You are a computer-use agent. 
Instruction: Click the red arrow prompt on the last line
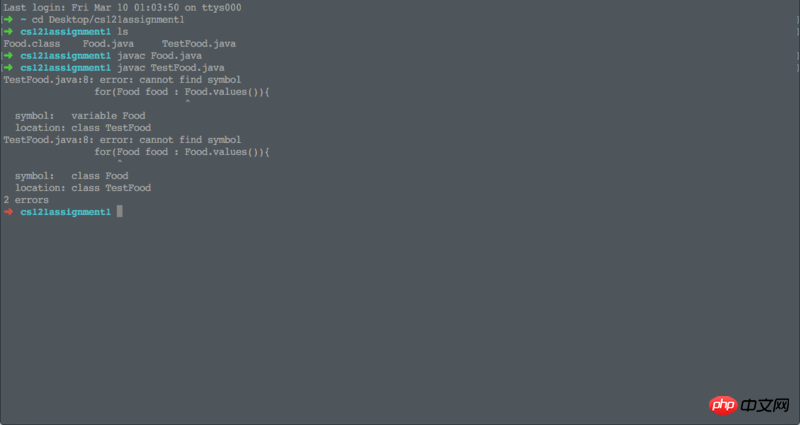coord(9,212)
